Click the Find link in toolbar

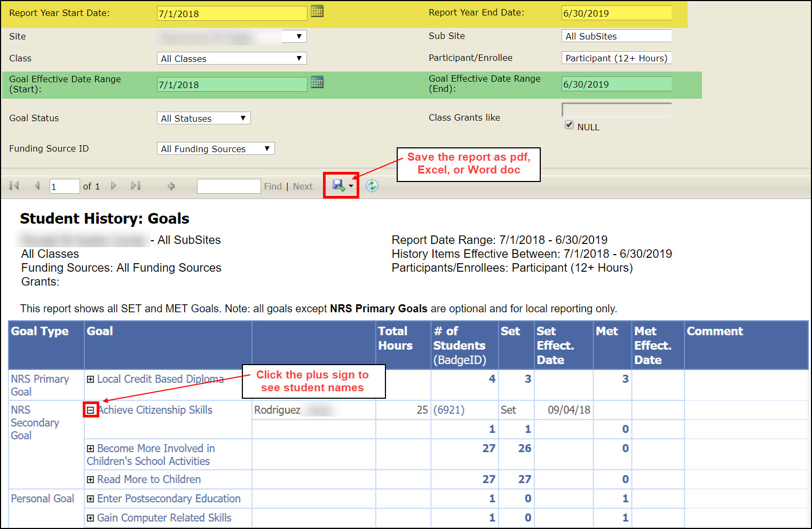tap(273, 186)
